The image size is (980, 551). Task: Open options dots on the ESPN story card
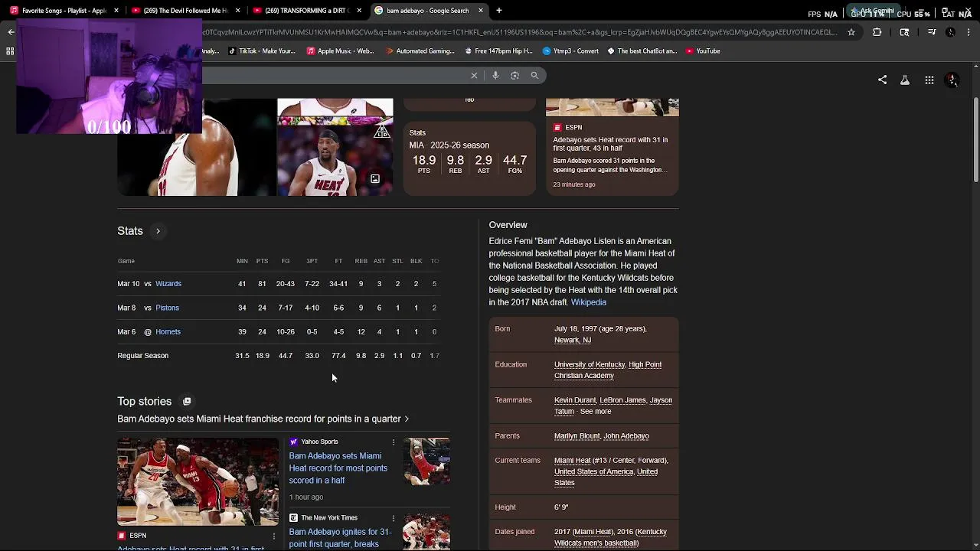click(273, 536)
